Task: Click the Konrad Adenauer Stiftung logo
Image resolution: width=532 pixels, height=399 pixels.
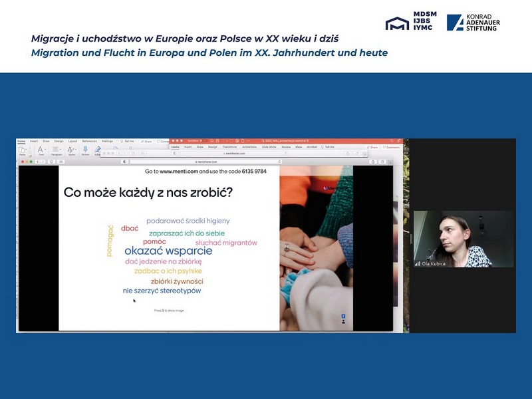Action: pos(474,23)
